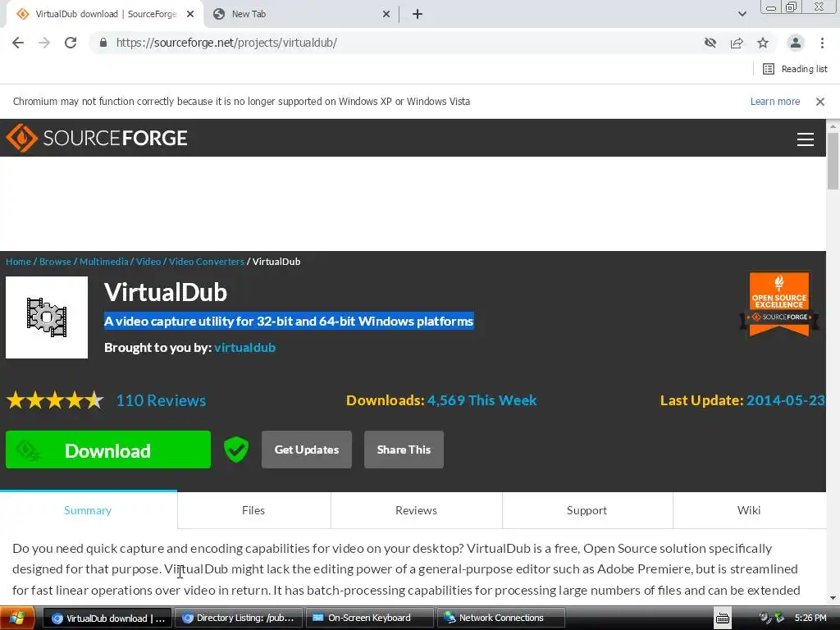Open the share page icon in toolbar
This screenshot has width=840, height=630.
tap(737, 43)
